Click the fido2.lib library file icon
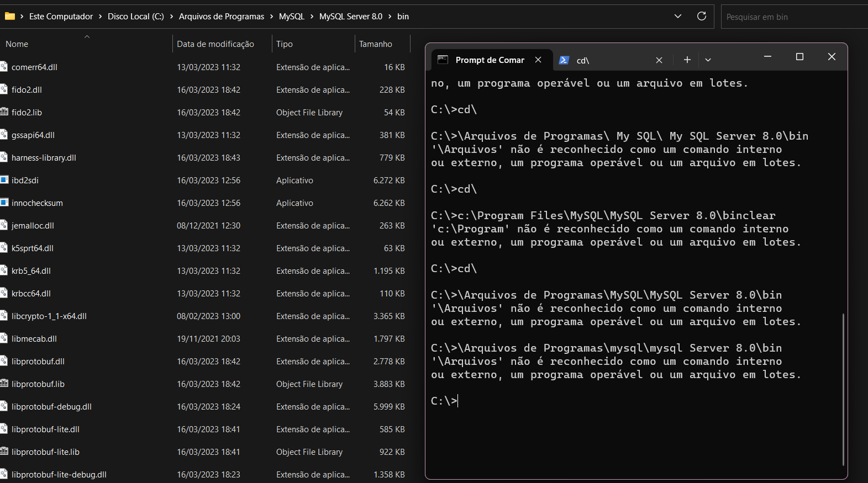This screenshot has width=868, height=483. 4,112
